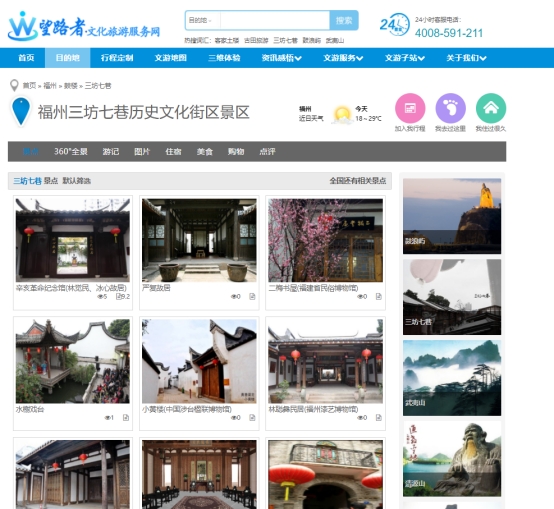554x509 pixels.
Task: Switch to the 360°全景 tab
Action: tap(71, 152)
